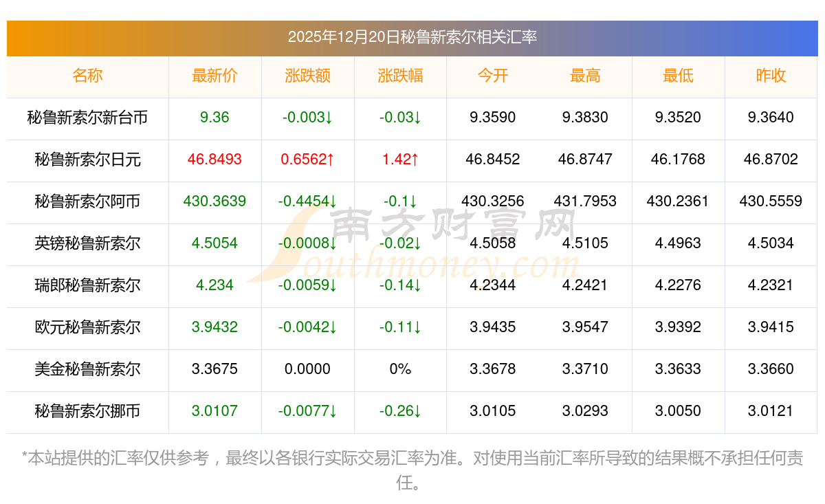The height and width of the screenshot is (504, 825).
Task: Click high value 9.3830
Action: point(585,118)
